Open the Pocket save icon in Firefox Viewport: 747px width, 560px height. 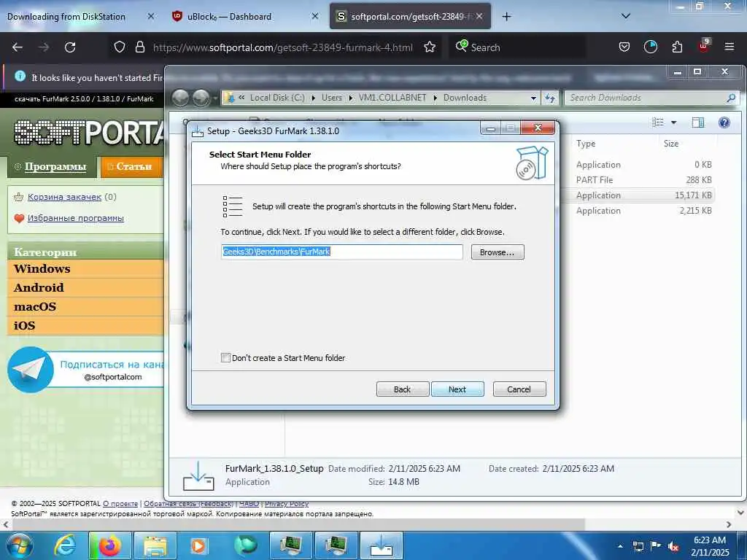click(624, 47)
